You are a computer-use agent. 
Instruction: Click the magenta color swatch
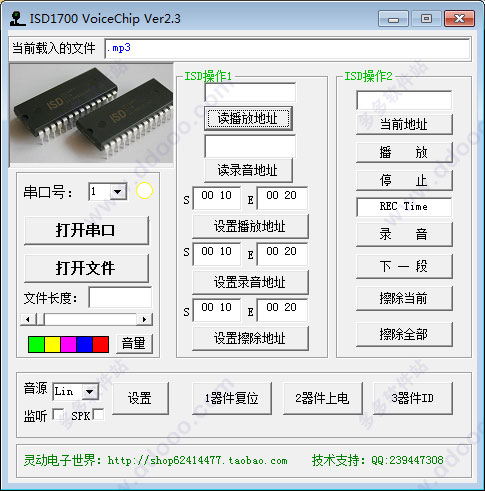point(68,344)
